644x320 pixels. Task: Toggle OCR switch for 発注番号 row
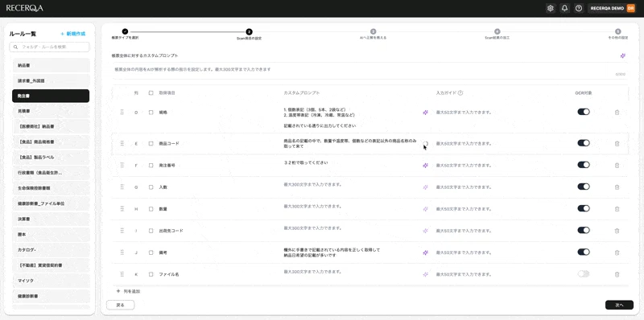point(584,165)
